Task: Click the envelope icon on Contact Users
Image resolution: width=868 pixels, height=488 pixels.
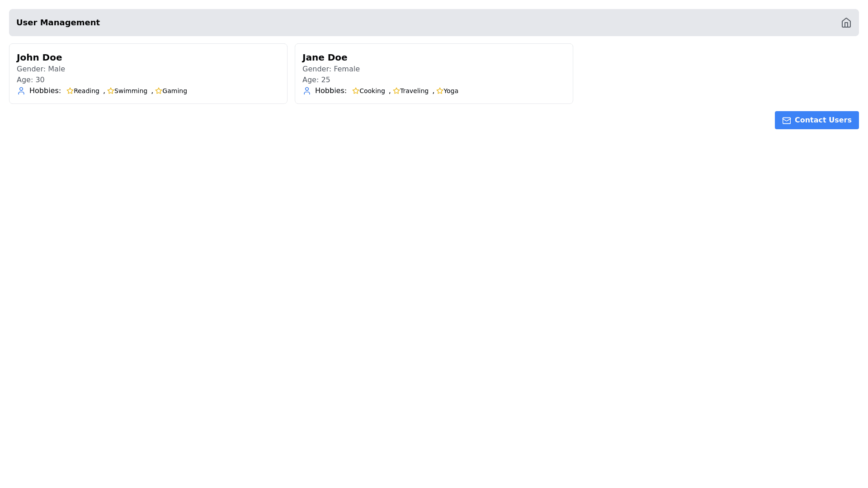Action: click(786, 121)
